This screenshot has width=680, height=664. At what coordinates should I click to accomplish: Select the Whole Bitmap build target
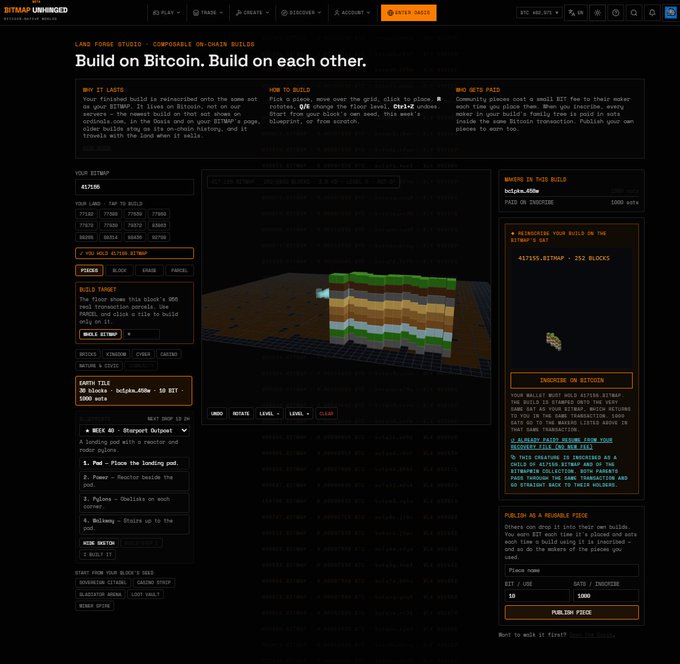[100, 334]
